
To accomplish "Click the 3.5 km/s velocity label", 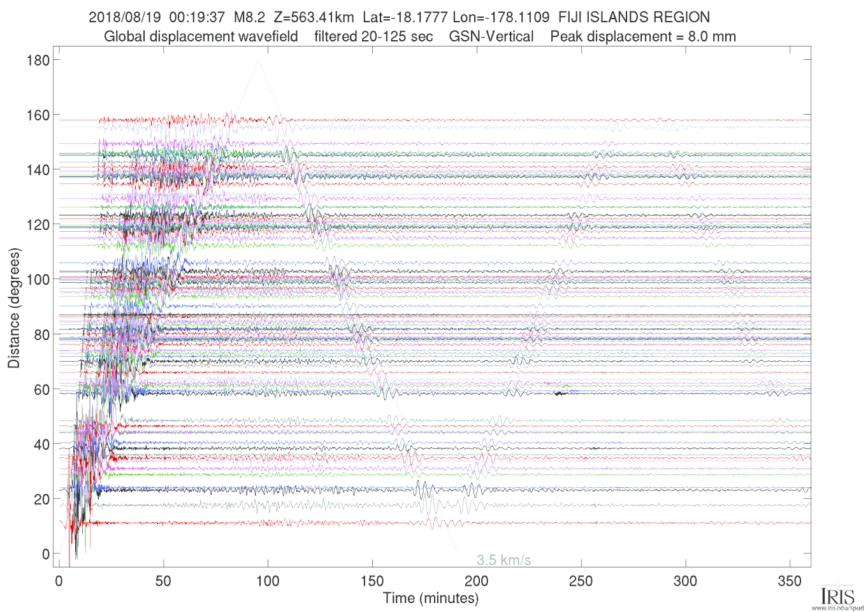I will (x=503, y=560).
